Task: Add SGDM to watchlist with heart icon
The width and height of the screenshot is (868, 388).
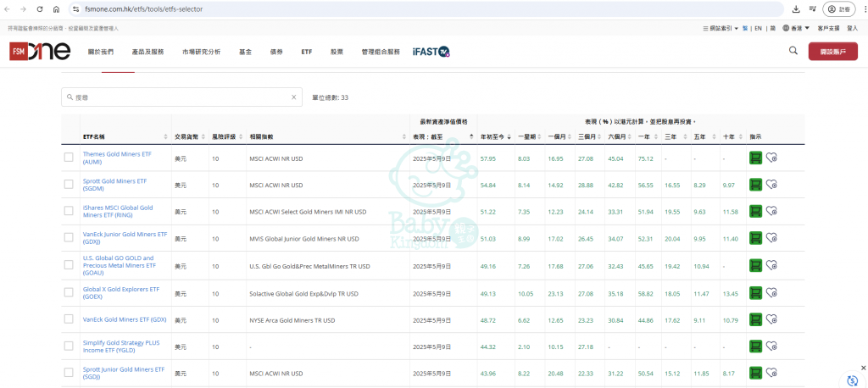Action: pyautogui.click(x=771, y=185)
